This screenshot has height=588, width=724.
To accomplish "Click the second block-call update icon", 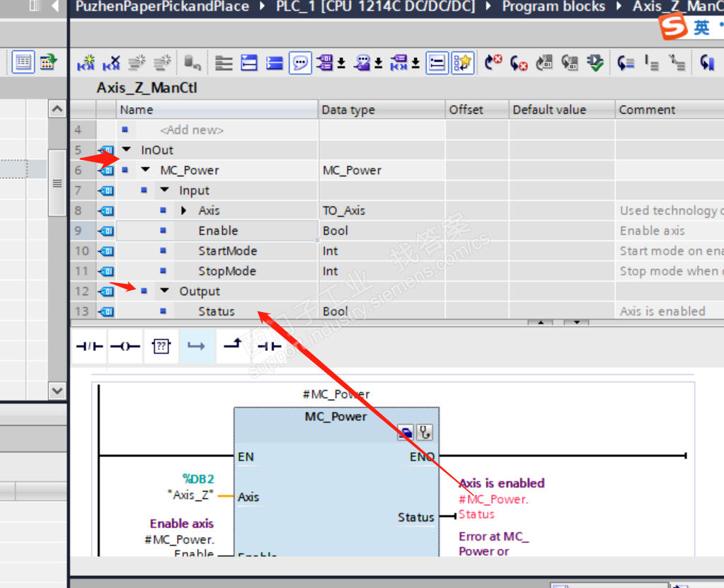I will click(569, 62).
